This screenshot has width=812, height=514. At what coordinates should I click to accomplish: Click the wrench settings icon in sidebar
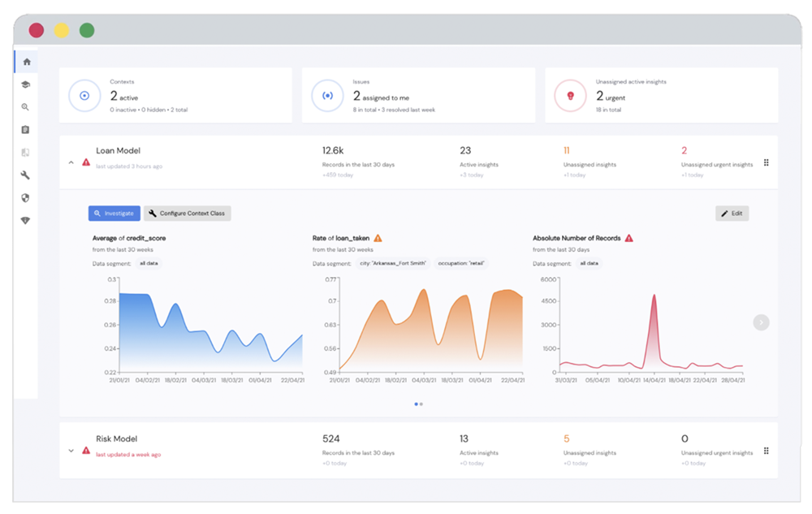[x=26, y=175]
